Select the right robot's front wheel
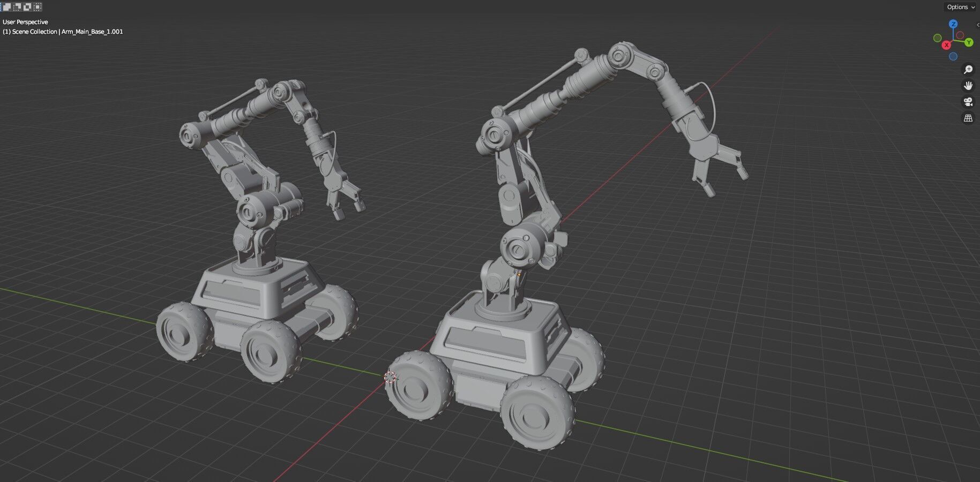The width and height of the screenshot is (980, 482). tap(538, 411)
